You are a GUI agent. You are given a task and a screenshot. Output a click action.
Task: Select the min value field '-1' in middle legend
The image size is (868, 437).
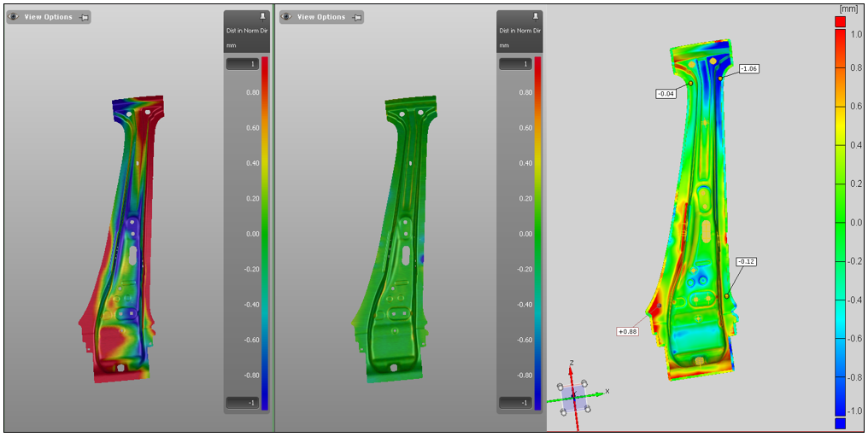(x=515, y=403)
